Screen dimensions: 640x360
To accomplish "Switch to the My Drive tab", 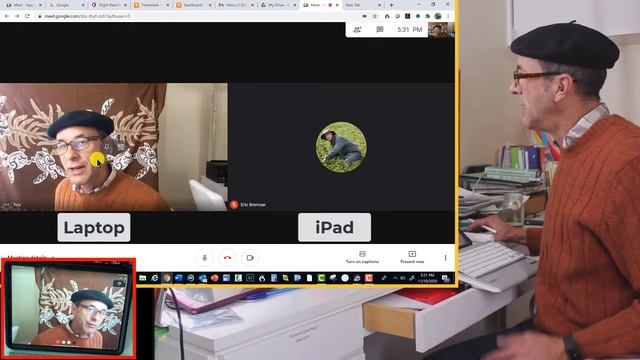I will (x=278, y=5).
